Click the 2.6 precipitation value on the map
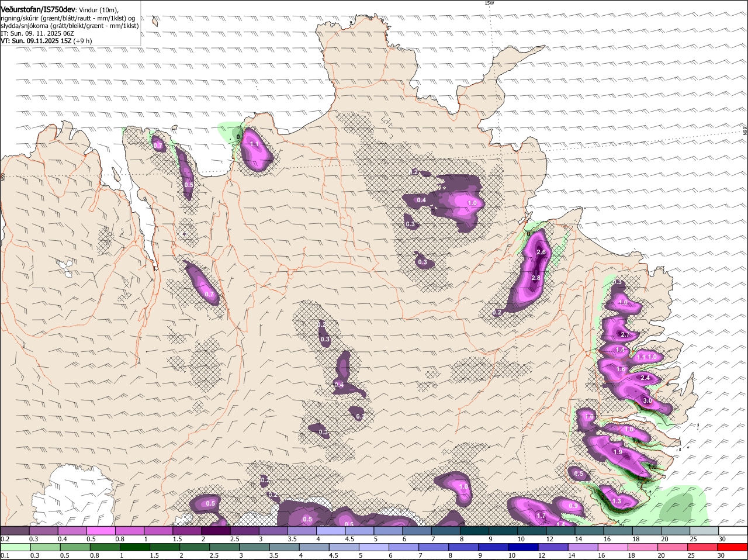This screenshot has height=560, width=748. click(x=541, y=252)
